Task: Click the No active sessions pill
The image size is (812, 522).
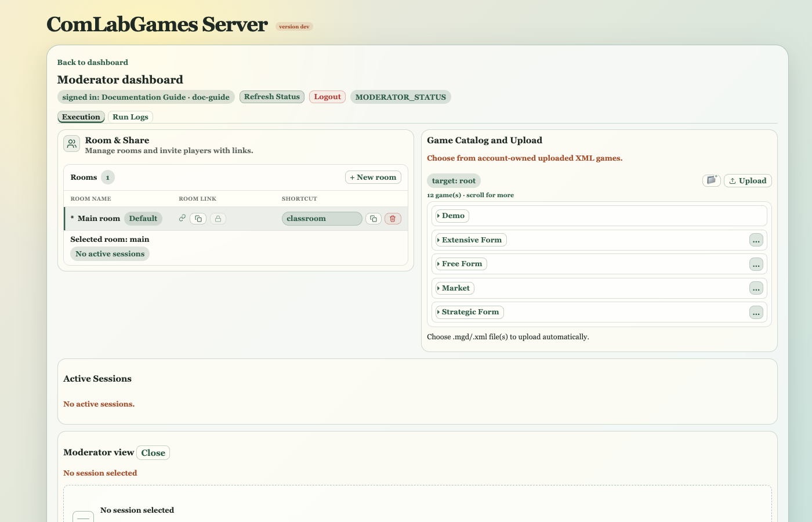Action: pos(110,254)
